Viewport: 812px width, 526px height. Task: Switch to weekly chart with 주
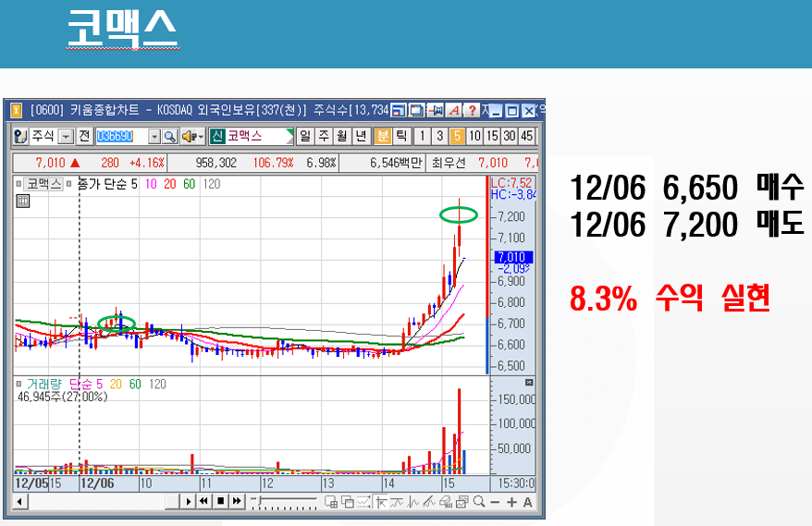[x=325, y=137]
